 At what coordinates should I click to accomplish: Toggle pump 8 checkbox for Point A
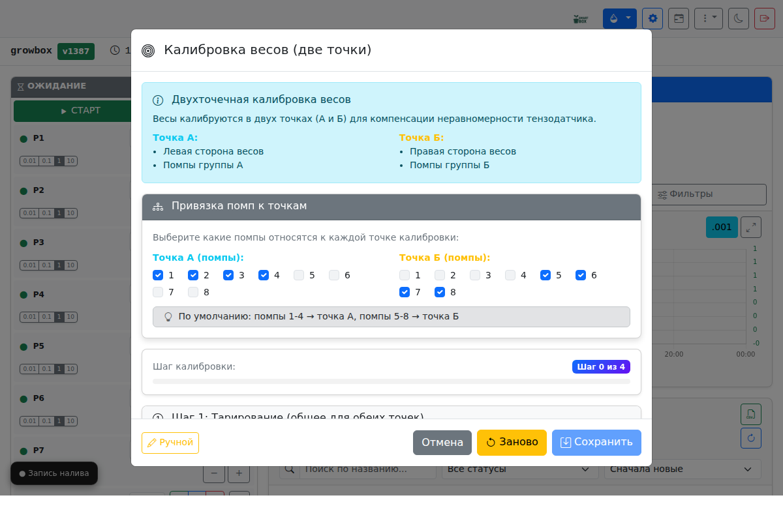tap(193, 292)
